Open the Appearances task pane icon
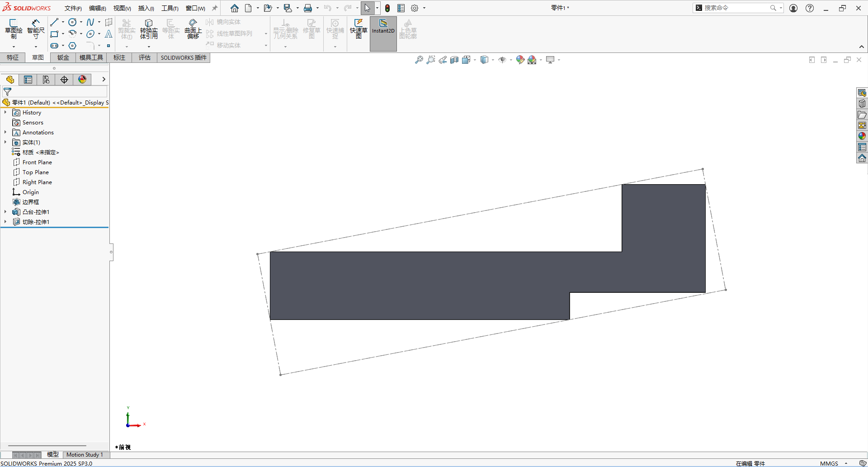The image size is (868, 467). pos(862,136)
